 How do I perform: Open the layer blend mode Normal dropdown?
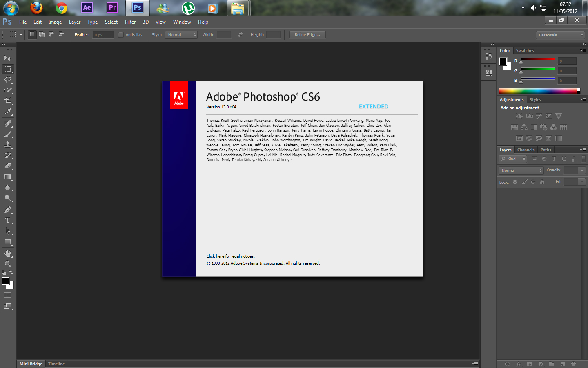point(521,171)
